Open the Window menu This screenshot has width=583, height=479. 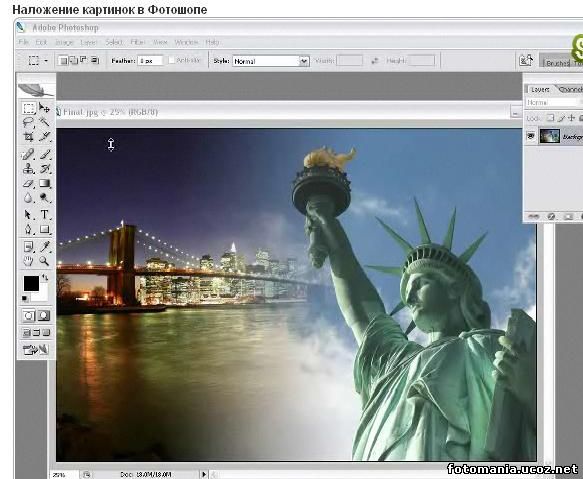click(186, 42)
